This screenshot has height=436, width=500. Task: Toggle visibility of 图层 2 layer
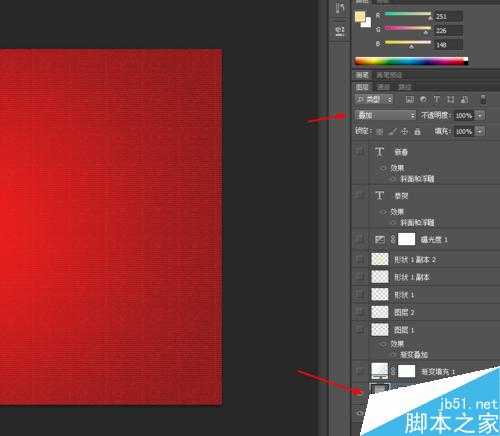(360, 312)
